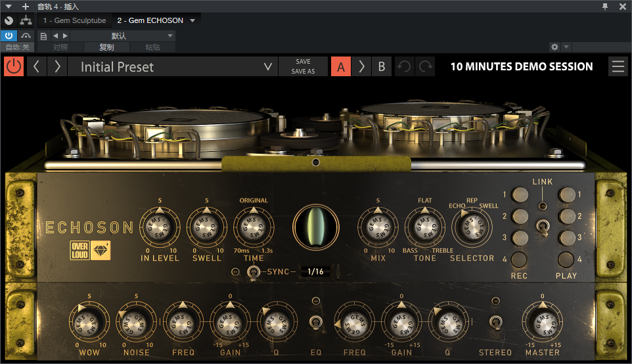Open the top-left triangle menu

[x=9, y=7]
